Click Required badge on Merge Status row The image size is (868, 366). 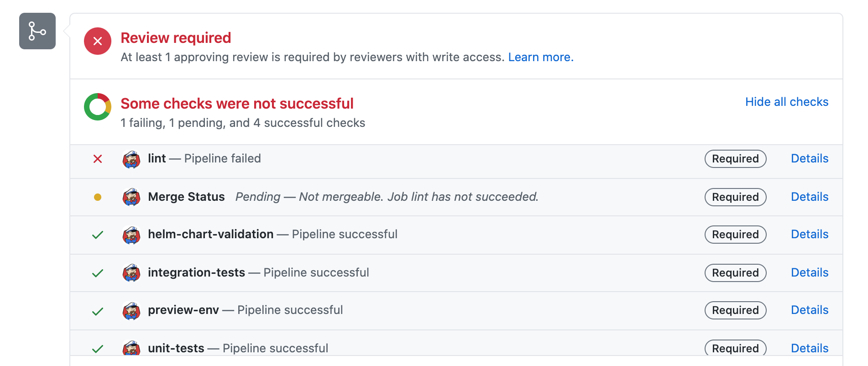click(x=735, y=197)
